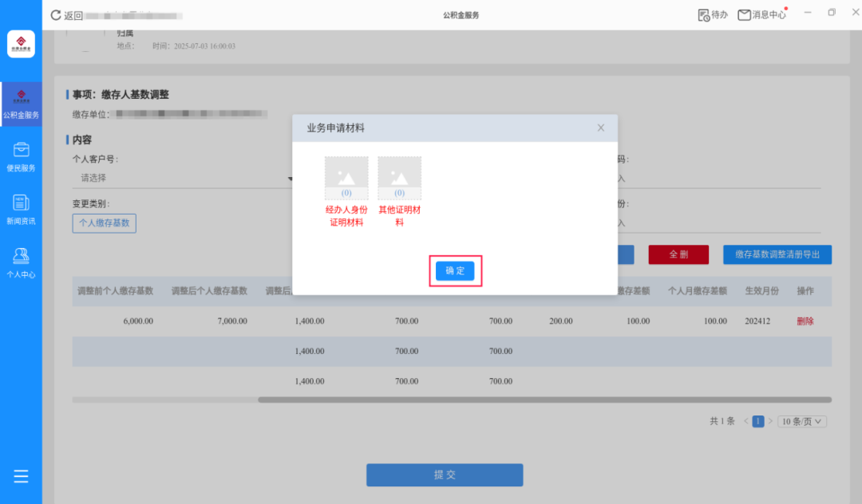Screen dimensions: 862x504
Task: Click the 共 1 条 total count text
Action: (x=722, y=421)
